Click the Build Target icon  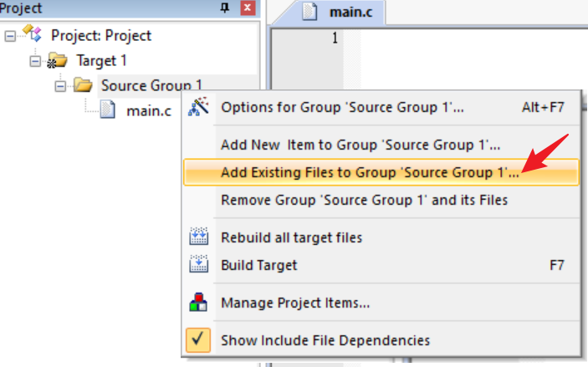pos(198,265)
